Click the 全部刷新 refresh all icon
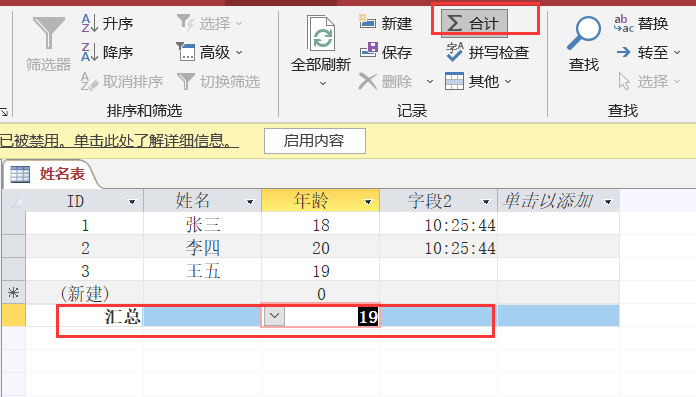The width and height of the screenshot is (696, 397). pyautogui.click(x=321, y=34)
